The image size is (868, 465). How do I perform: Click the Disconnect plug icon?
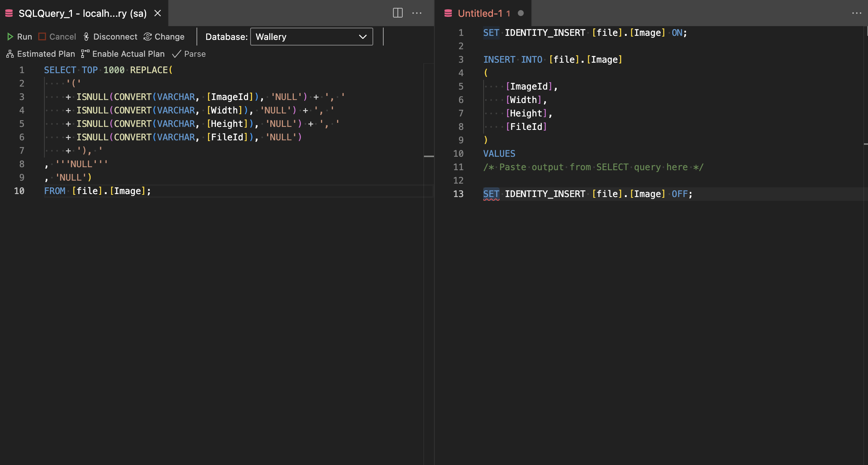coord(86,37)
